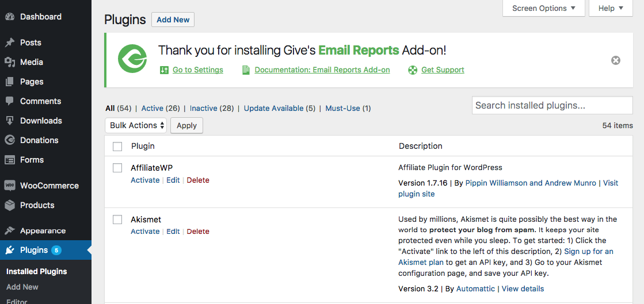Click the settings sliders icon beside Go to Settings
This screenshot has width=644, height=304.
pyautogui.click(x=164, y=70)
